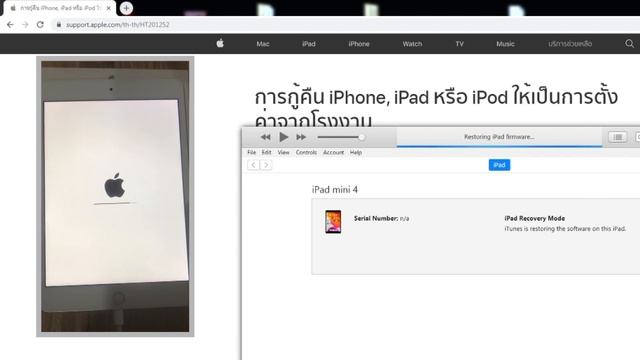Screen dimensions: 640x360
Task: Click the iTunes rewind button
Action: coord(265,137)
